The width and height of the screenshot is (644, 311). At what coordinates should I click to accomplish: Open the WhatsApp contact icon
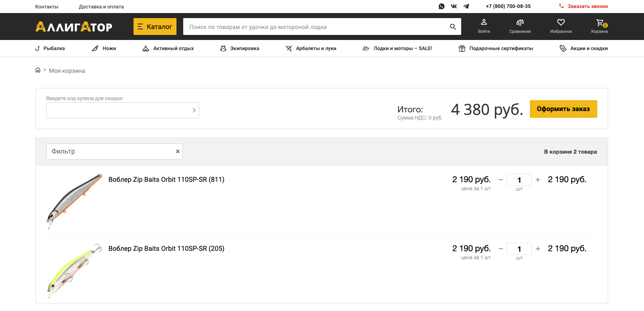(x=441, y=6)
